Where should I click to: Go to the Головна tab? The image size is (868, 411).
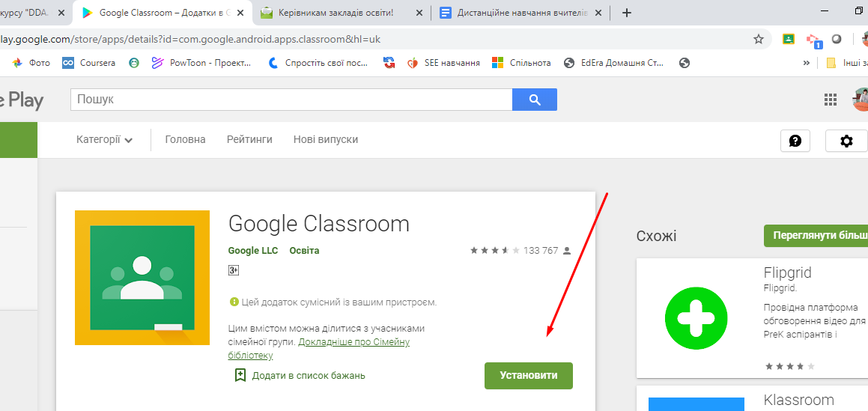[x=186, y=139]
